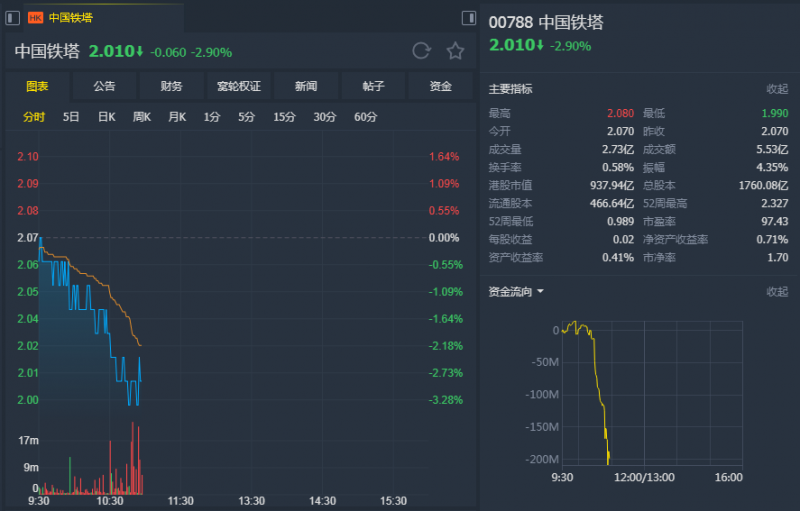Toggle the right sidebar panel icon

[x=468, y=18]
